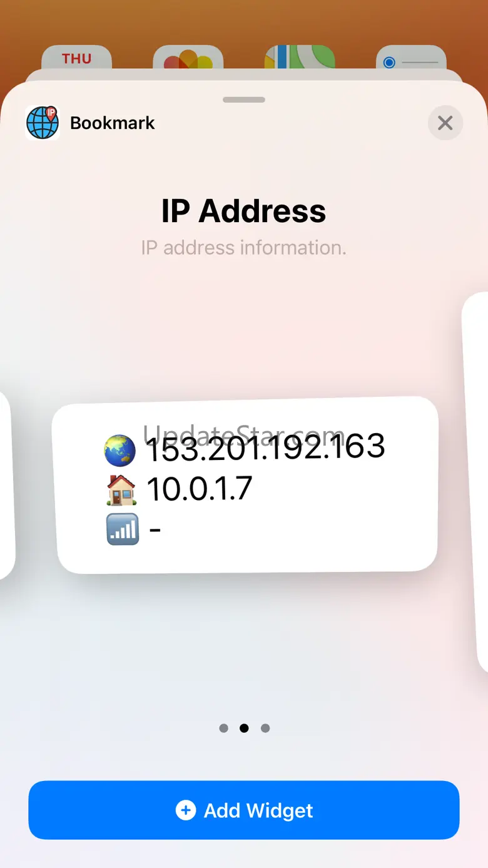Tap the sheet grabber handle at top
The height and width of the screenshot is (868, 488).
pyautogui.click(x=244, y=100)
